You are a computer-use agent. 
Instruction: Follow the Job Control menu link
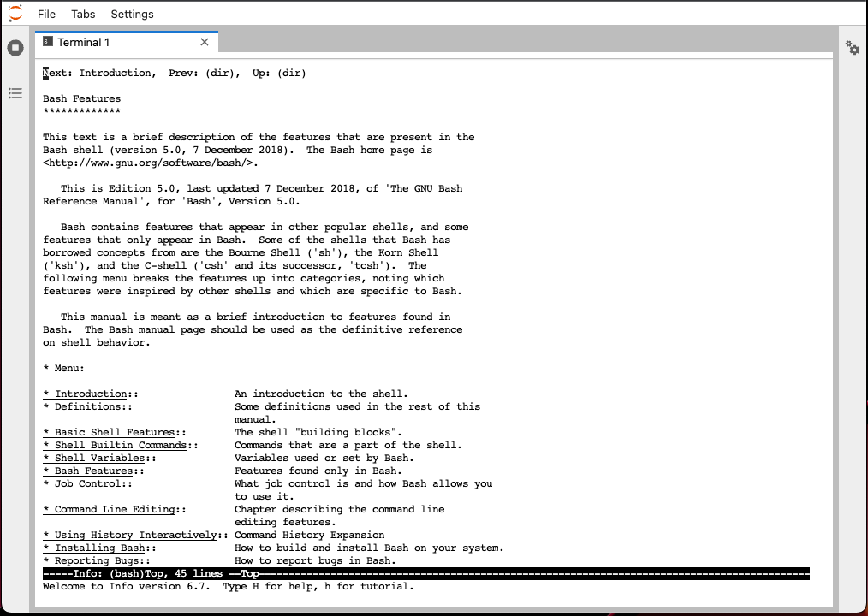[82, 483]
